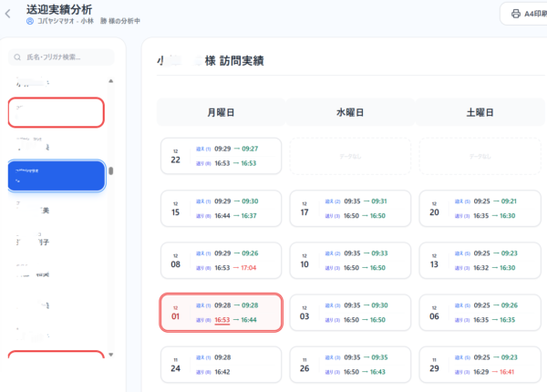Click the red 17:04 time on 12/08
The height and width of the screenshot is (392, 547).
tap(253, 268)
